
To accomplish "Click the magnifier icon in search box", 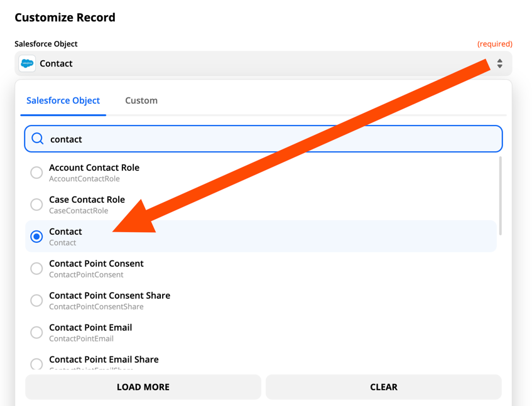I will [x=37, y=139].
